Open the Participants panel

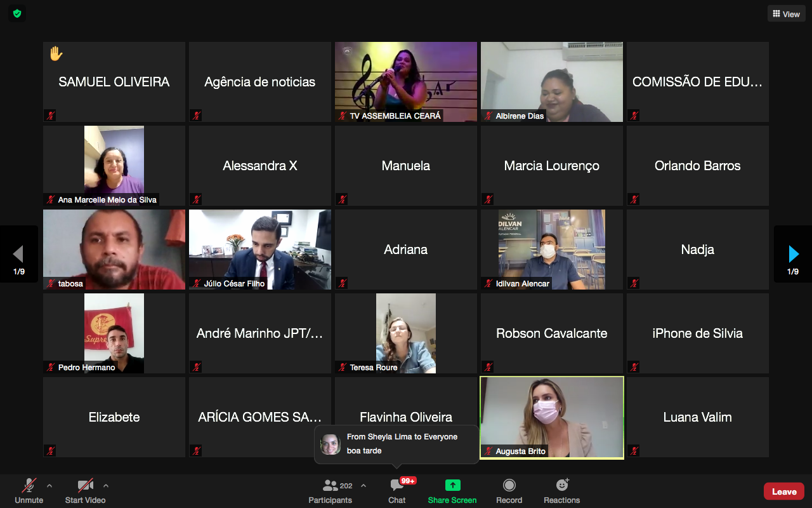tap(330, 491)
